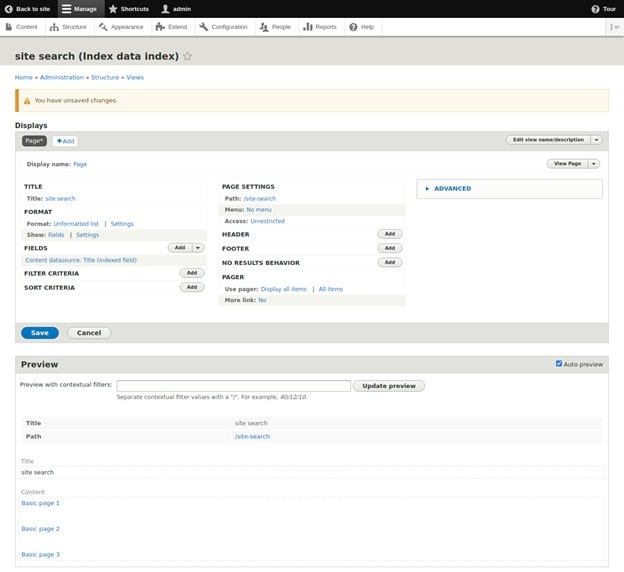
Task: Click the blue Save button
Action: [x=40, y=332]
